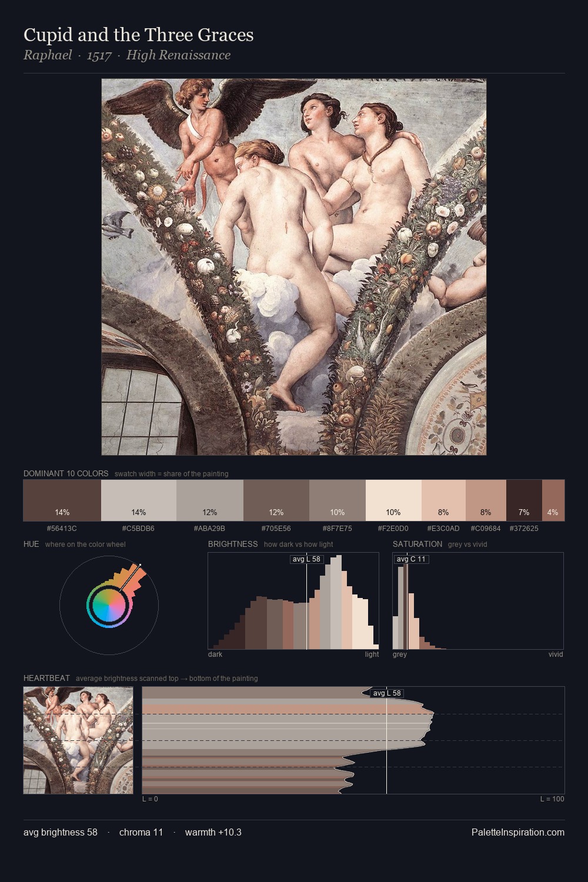
Task: Click the 'avg C 11' tag in Saturation histogram
Action: tap(411, 559)
